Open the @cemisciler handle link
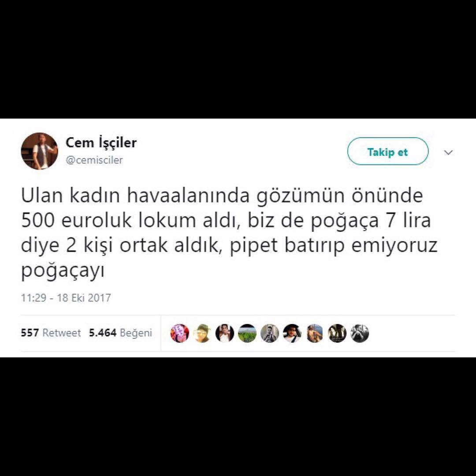This screenshot has height=476, width=476. point(94,160)
